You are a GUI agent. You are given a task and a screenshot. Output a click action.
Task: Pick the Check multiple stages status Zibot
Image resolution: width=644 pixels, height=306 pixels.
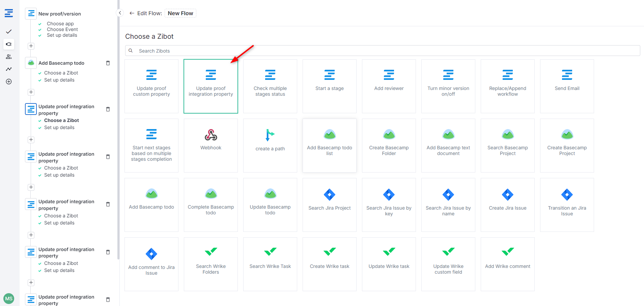[x=270, y=86]
